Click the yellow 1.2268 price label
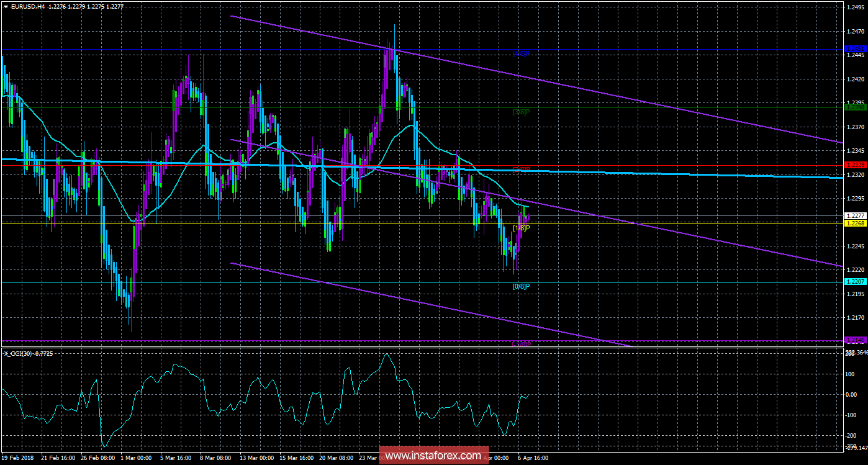Screen dimensions: 868x465 (x=854, y=223)
